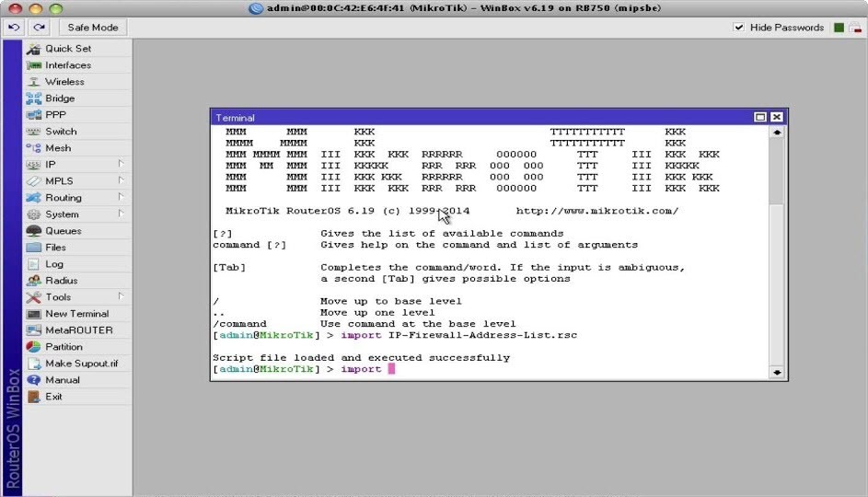Toggle the Hide Passwords checkbox
The height and width of the screenshot is (497, 868).
click(738, 27)
